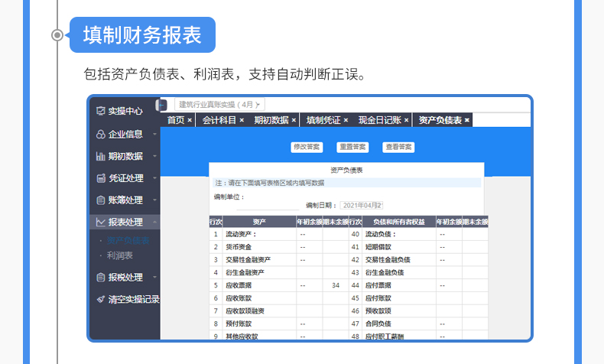Click the 查看答案 button
Viewport: 604px width, 364px height.
pyautogui.click(x=398, y=147)
